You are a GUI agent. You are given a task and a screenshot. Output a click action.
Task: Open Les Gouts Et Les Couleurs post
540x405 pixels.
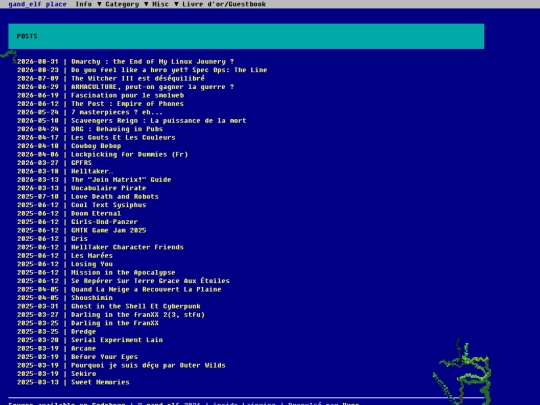pyautogui.click(x=123, y=137)
